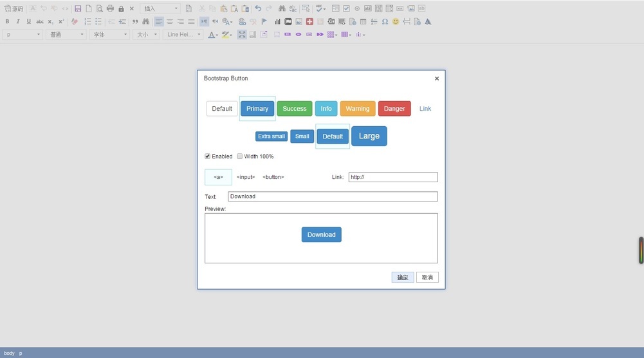Insert a Form with the form icon

[336, 8]
